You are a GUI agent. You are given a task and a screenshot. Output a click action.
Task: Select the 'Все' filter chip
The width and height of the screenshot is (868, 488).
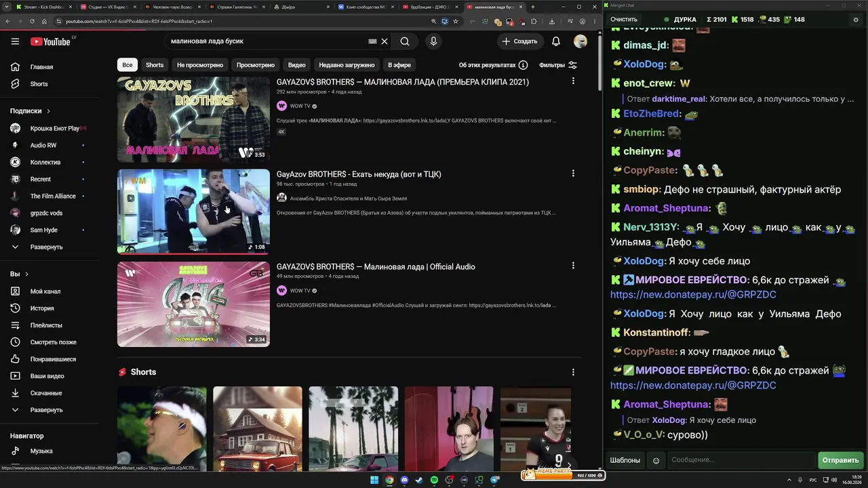(x=127, y=65)
